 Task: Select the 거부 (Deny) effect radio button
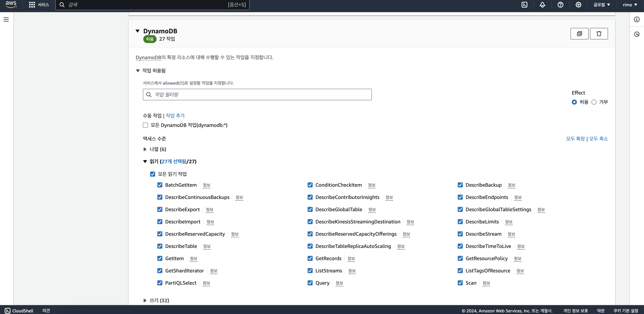(594, 102)
